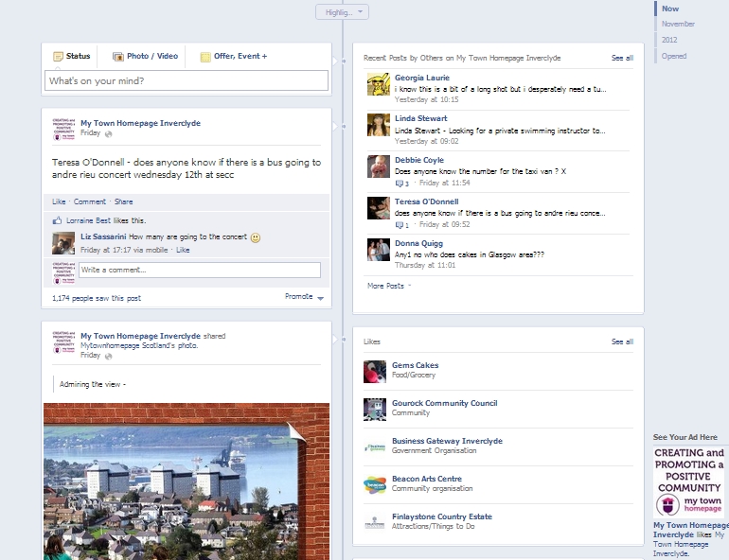Jump to 2012 in the timeline navigator
729x560 pixels.
(669, 40)
